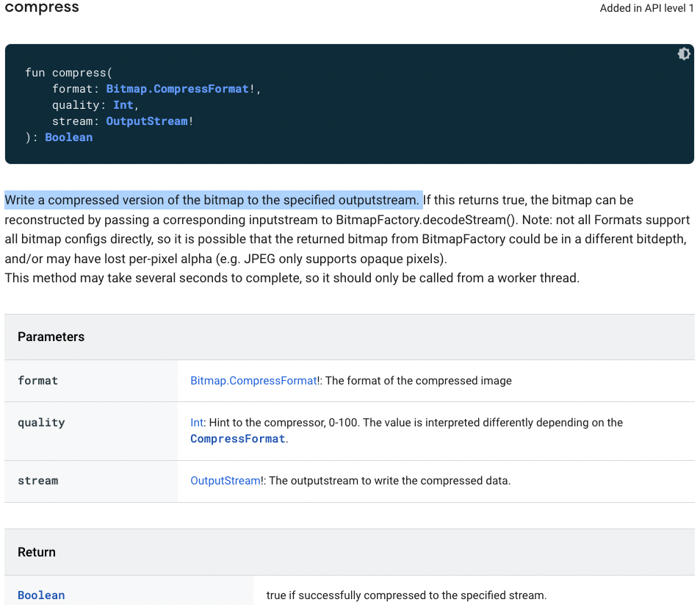Open Bitmap.CompressFormat link in format parameter row
This screenshot has width=700, height=605.
tap(253, 381)
